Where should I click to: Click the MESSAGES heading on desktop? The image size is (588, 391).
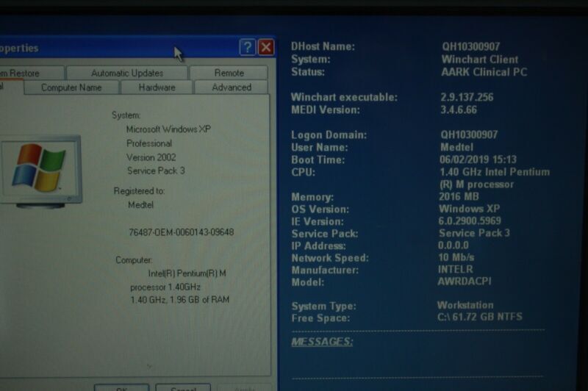click(322, 342)
